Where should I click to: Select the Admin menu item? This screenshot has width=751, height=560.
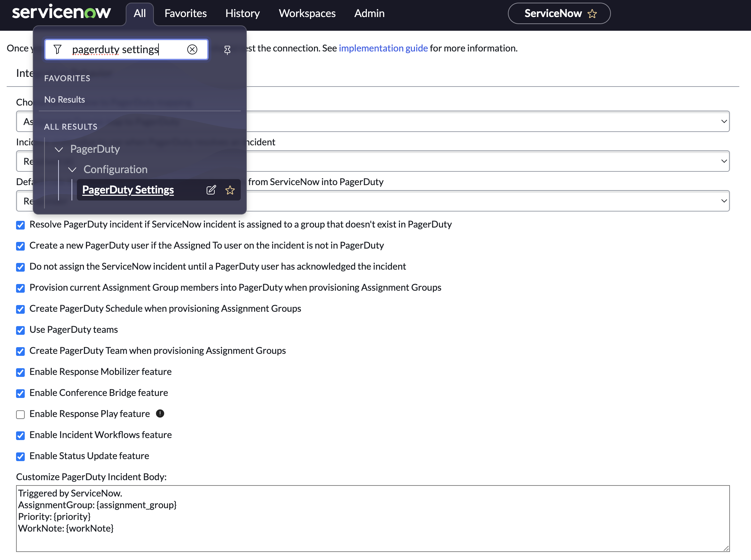pyautogui.click(x=368, y=13)
